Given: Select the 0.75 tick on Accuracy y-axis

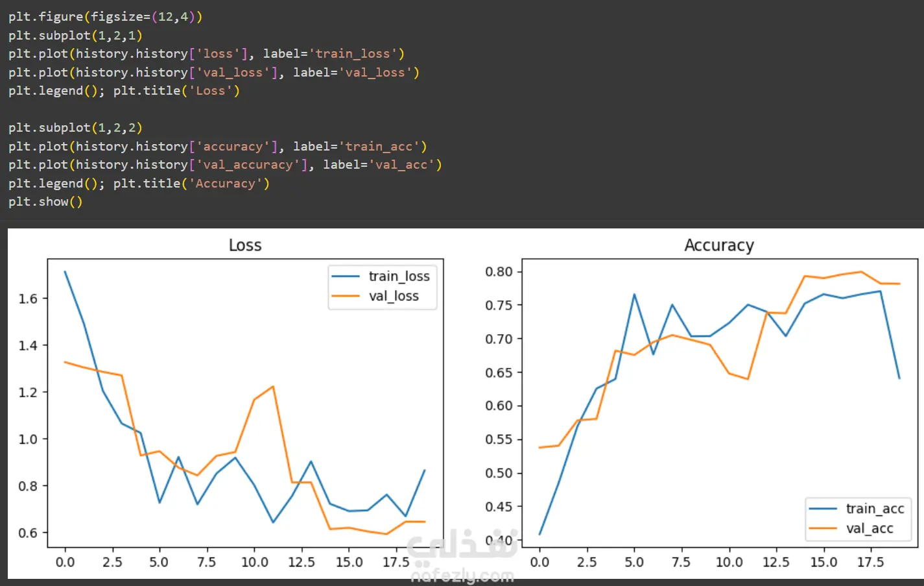Looking at the screenshot, I should click(499, 305).
